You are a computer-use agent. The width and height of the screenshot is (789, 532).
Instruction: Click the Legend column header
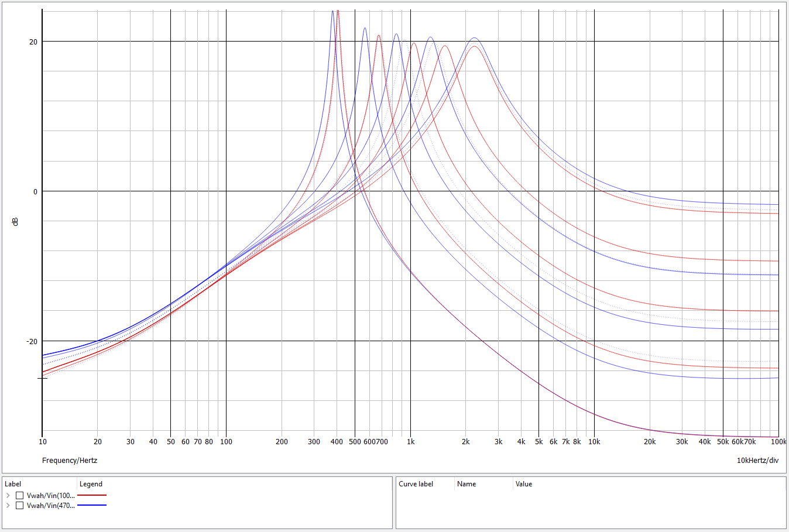click(91, 484)
